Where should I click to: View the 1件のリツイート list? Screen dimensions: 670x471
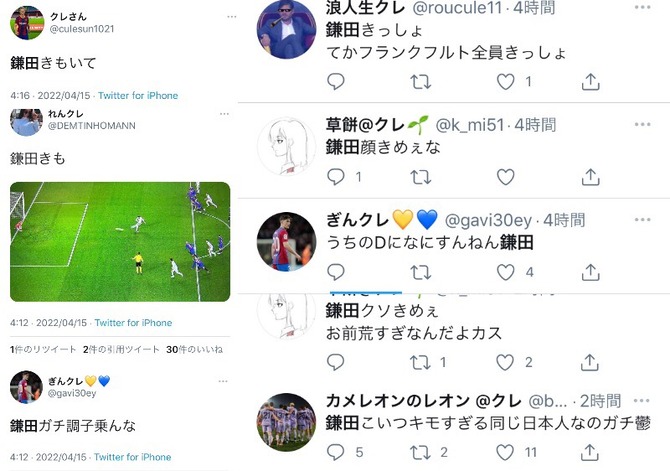pos(43,350)
